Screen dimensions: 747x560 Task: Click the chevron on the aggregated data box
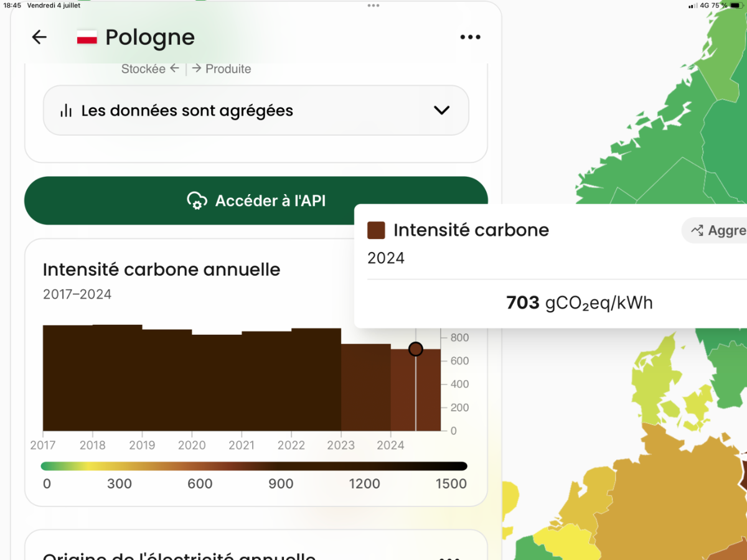(441, 111)
